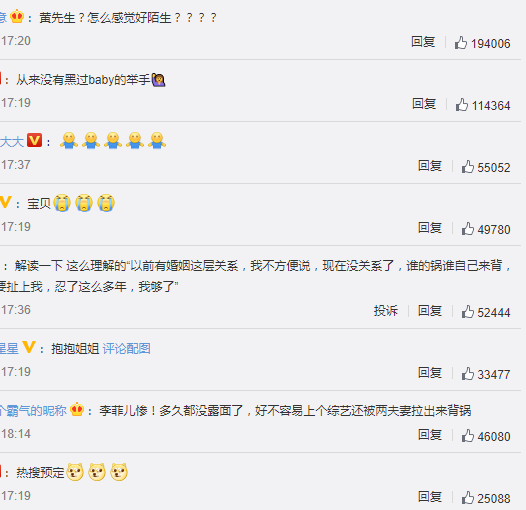Screen dimensions: 526x510
Task: Like the comment with 194006 likes
Action: [x=482, y=43]
